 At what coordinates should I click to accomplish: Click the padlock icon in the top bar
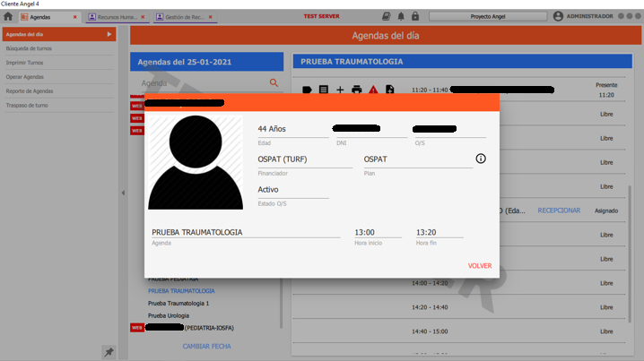tap(416, 16)
